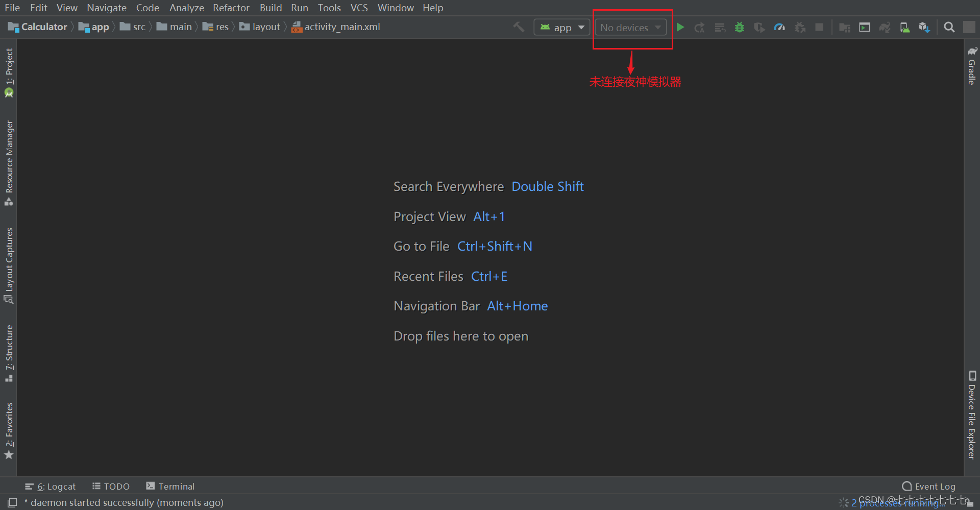Click the green Run app button
Image resolution: width=980 pixels, height=510 pixels.
coord(680,27)
